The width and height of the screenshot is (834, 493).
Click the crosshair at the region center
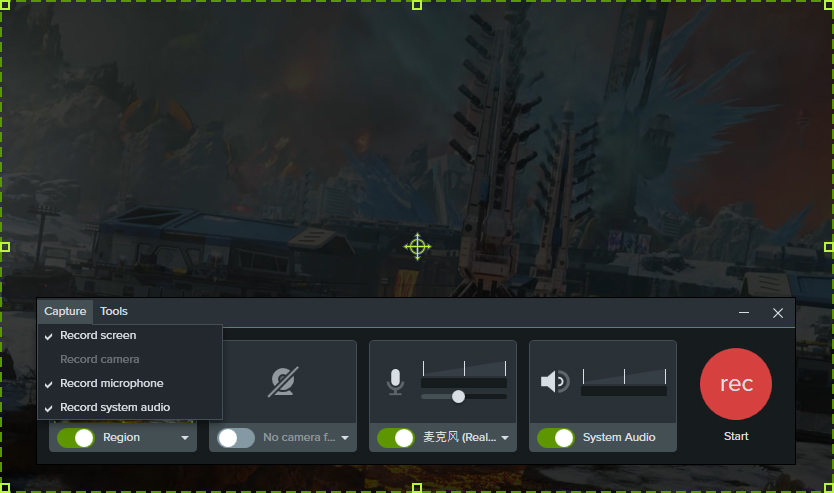click(x=417, y=246)
